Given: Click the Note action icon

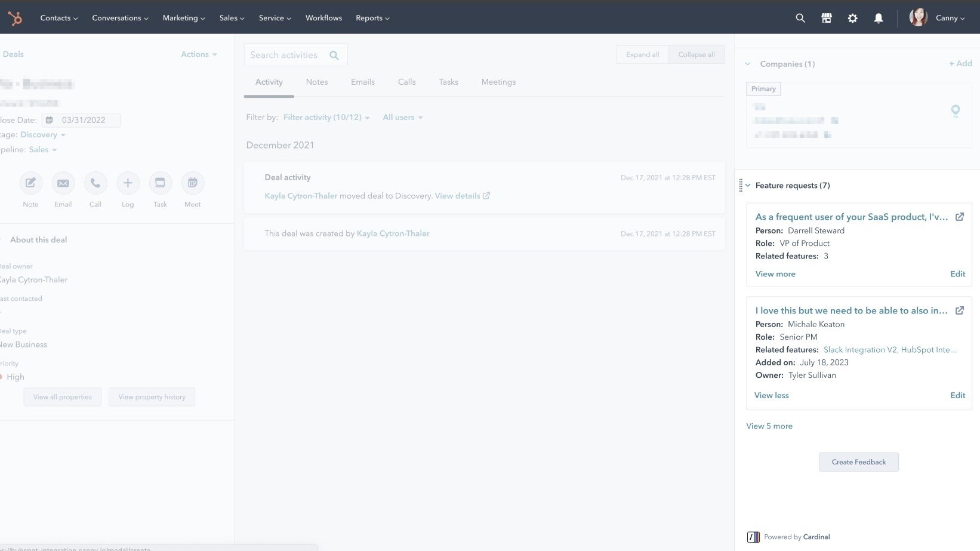Looking at the screenshot, I should [30, 183].
